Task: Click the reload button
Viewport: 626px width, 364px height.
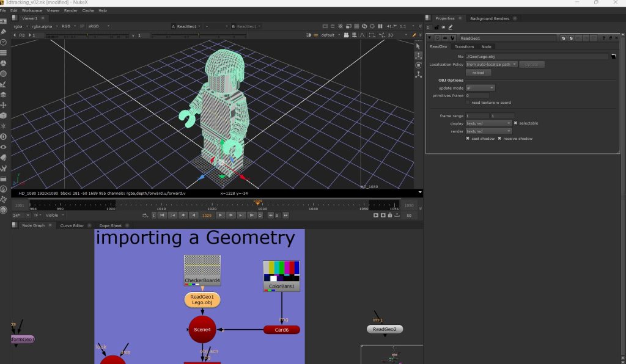Action: [x=478, y=73]
